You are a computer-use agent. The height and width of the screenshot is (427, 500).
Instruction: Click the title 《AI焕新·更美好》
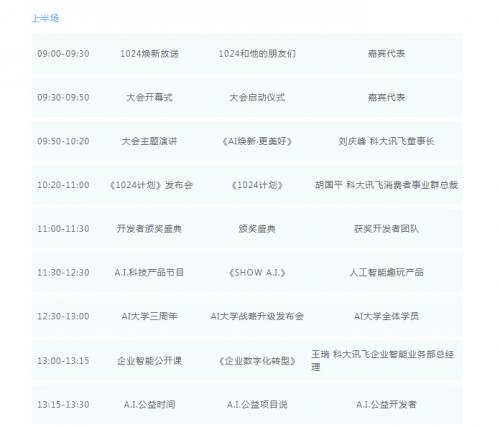click(x=257, y=141)
